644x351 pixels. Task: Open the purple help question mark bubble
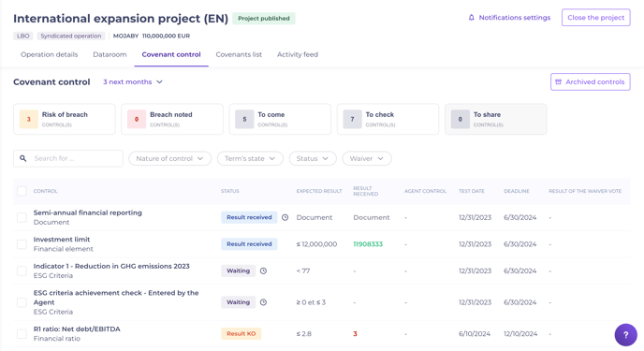(x=625, y=335)
